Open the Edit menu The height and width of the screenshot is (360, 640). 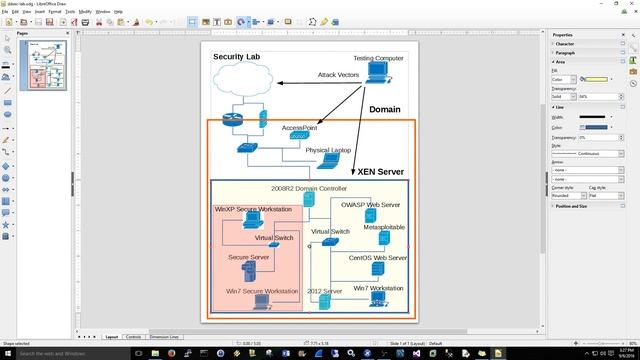(x=16, y=12)
